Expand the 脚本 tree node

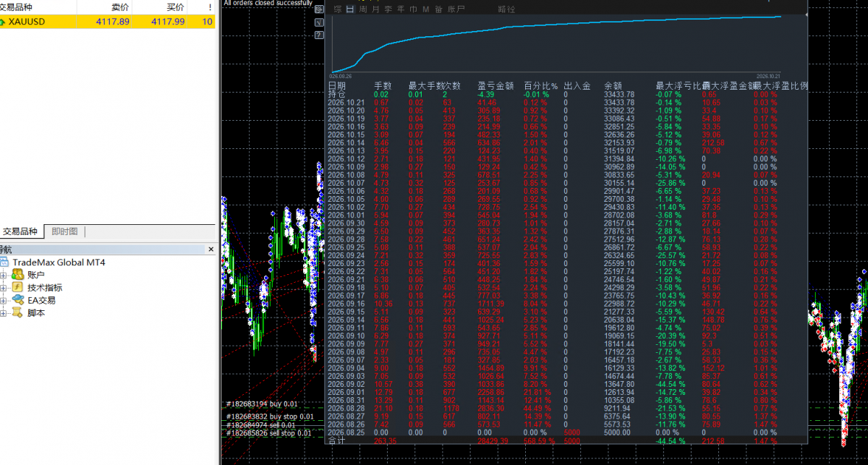click(x=4, y=312)
